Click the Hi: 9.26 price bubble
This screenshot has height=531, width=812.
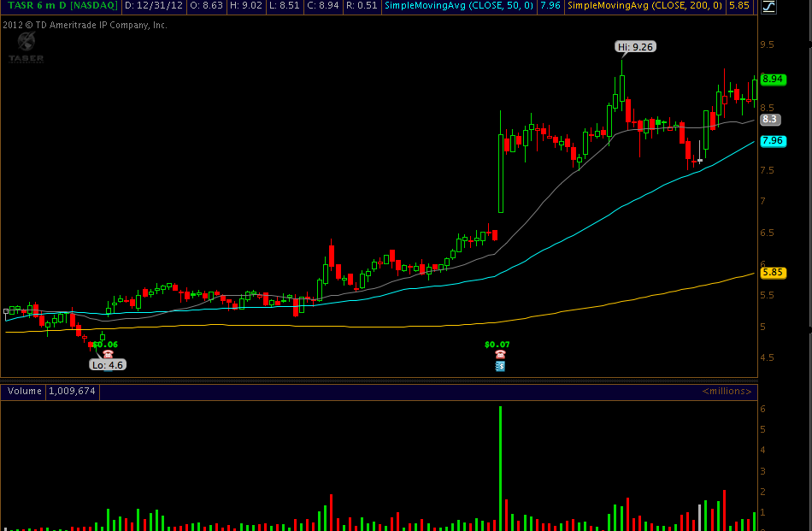point(637,47)
